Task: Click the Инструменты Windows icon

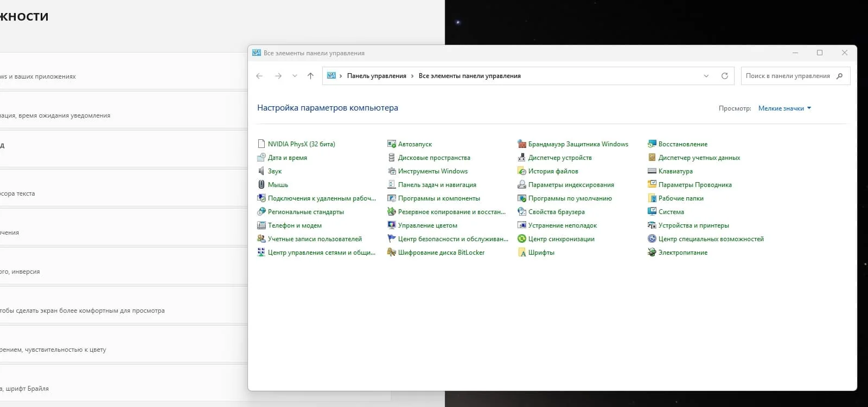Action: tap(392, 171)
